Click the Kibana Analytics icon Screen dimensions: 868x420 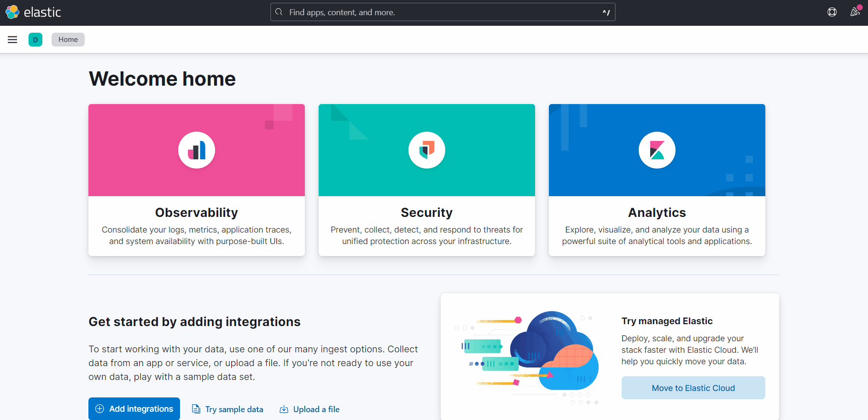[657, 150]
